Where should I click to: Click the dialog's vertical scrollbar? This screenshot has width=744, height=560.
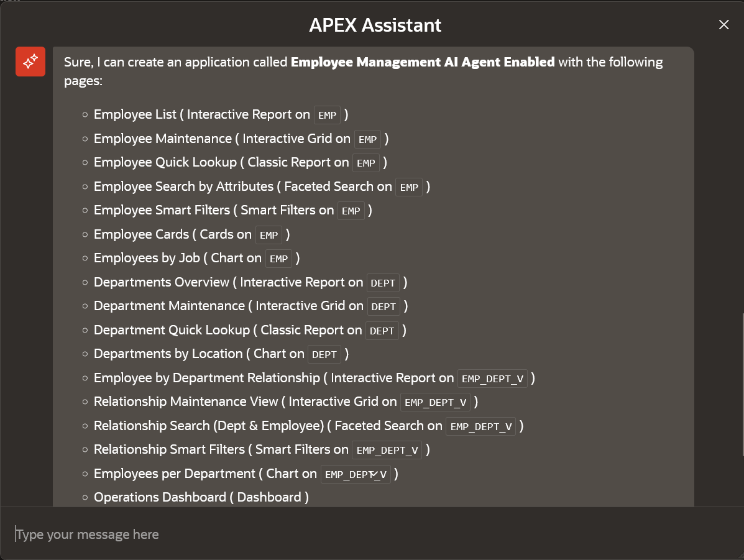(742, 384)
